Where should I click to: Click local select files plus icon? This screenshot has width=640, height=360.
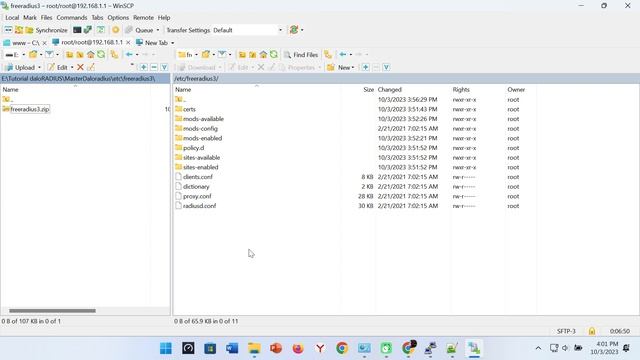click(144, 67)
